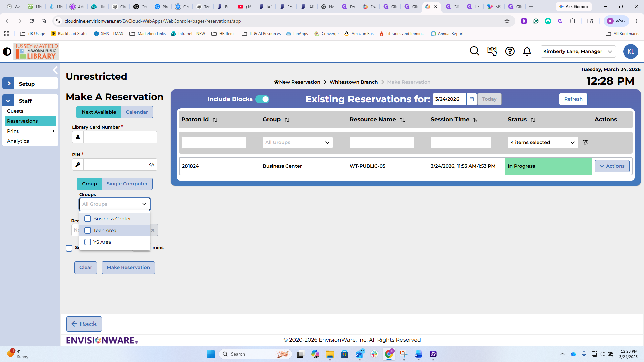The width and height of the screenshot is (644, 362).
Task: Click the search magnifier icon in header
Action: pyautogui.click(x=474, y=51)
